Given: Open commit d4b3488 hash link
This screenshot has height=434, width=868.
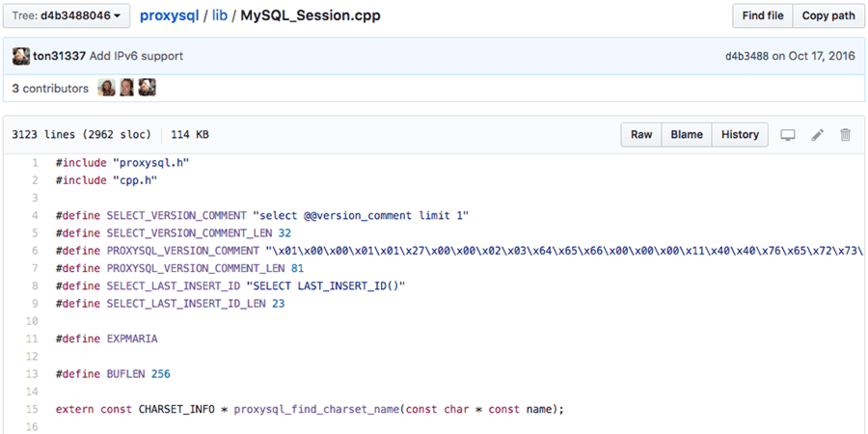Looking at the screenshot, I should click(x=746, y=56).
